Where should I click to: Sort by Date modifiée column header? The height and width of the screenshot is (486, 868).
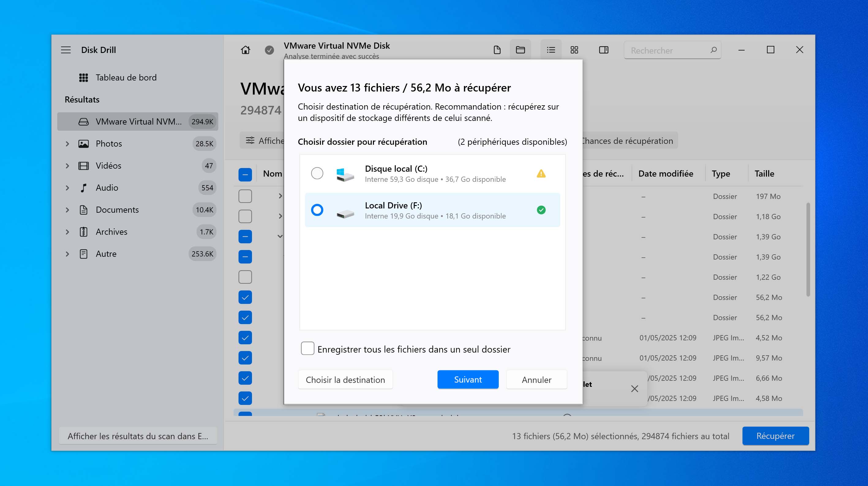click(666, 174)
